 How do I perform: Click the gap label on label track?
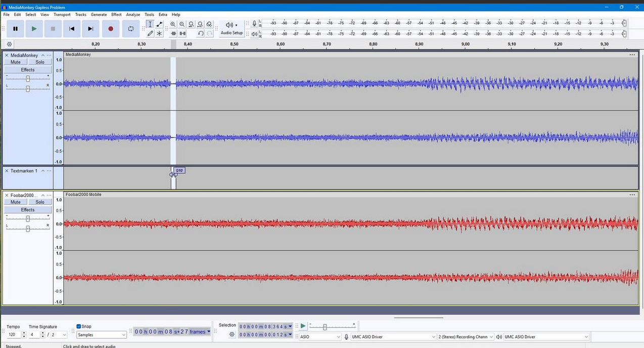[x=179, y=170]
